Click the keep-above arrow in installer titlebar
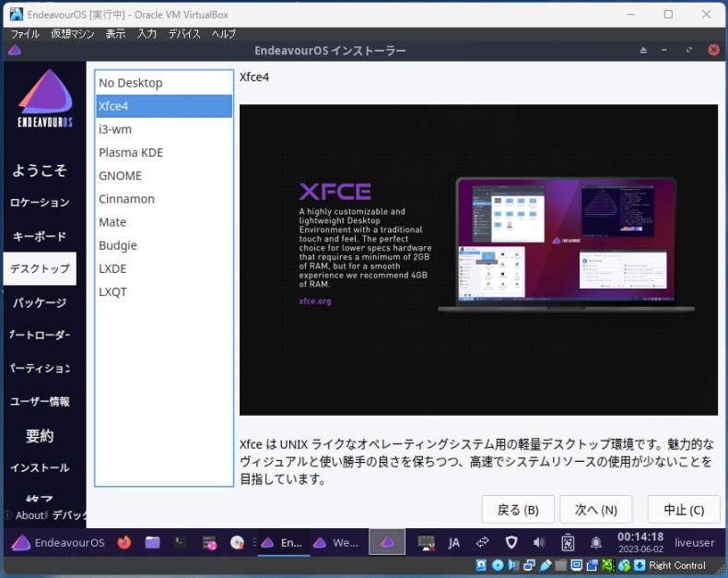 [x=643, y=50]
